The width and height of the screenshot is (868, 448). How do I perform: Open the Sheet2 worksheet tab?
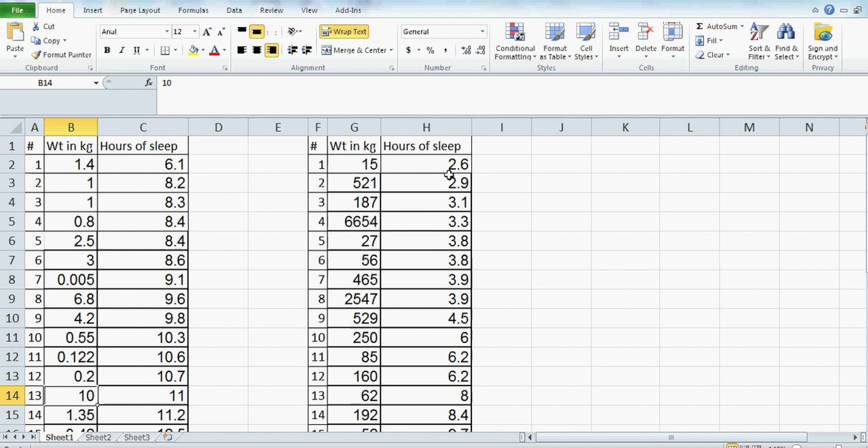point(98,437)
